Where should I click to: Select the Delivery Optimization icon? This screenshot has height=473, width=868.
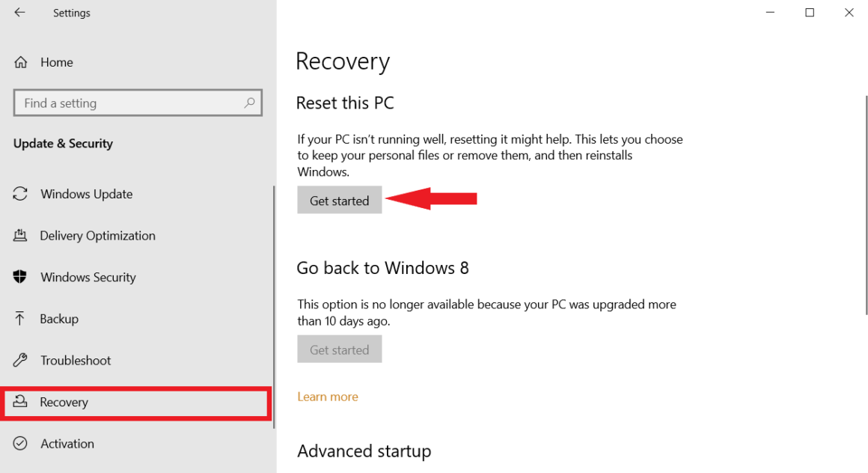pyautogui.click(x=21, y=235)
